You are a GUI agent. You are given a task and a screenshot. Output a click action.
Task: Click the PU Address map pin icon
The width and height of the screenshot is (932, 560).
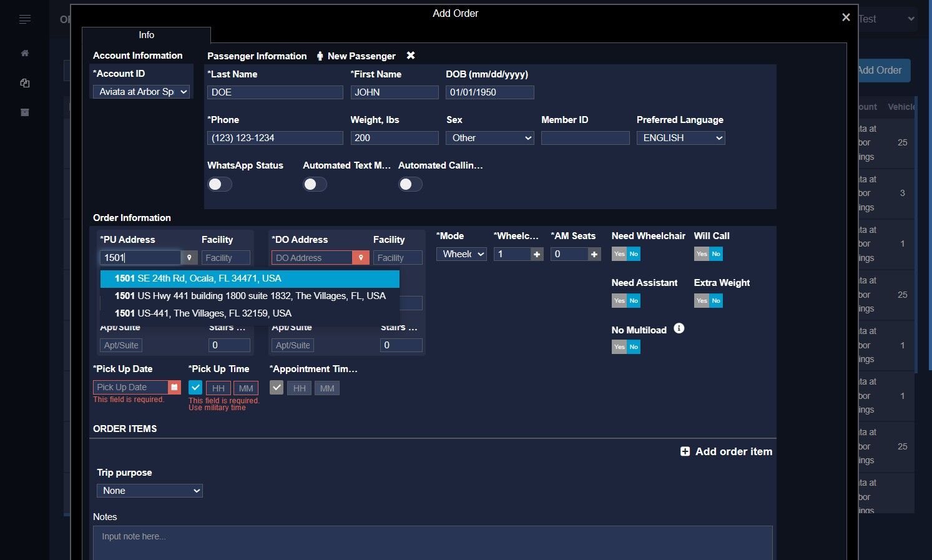189,258
